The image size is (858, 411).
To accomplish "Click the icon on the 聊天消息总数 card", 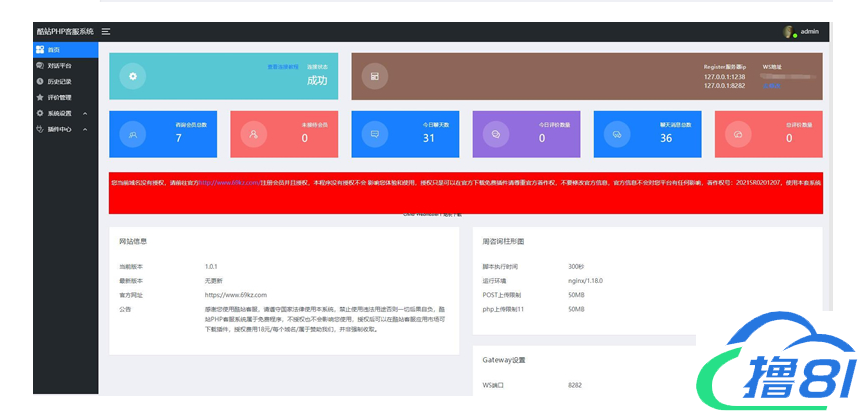I will (x=617, y=134).
